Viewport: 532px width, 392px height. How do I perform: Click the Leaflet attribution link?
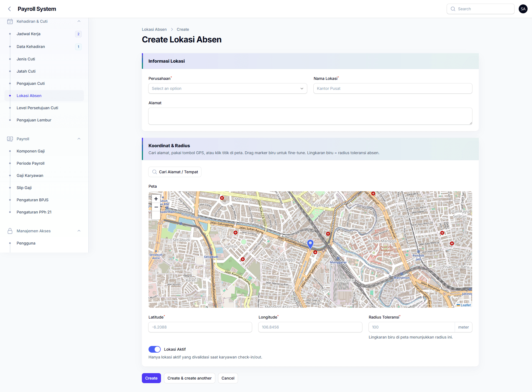tap(464, 305)
